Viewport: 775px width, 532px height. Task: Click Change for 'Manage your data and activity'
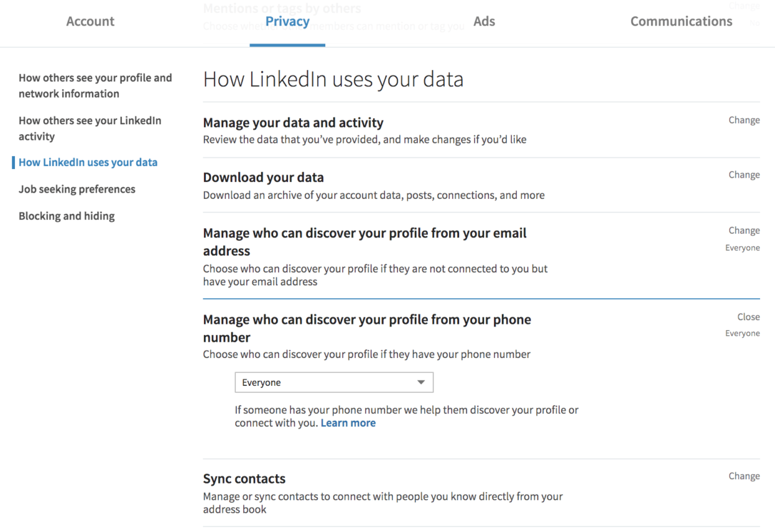(744, 119)
